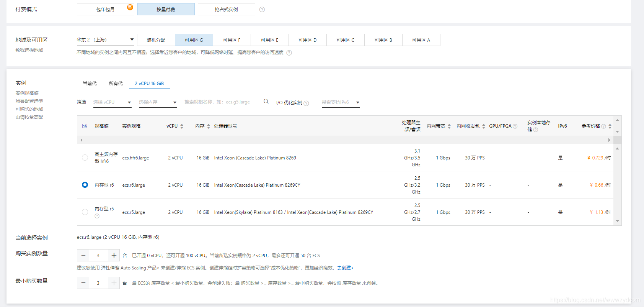Switch to the 当前代 tab
Screen dimensions: 644x307
90,83
